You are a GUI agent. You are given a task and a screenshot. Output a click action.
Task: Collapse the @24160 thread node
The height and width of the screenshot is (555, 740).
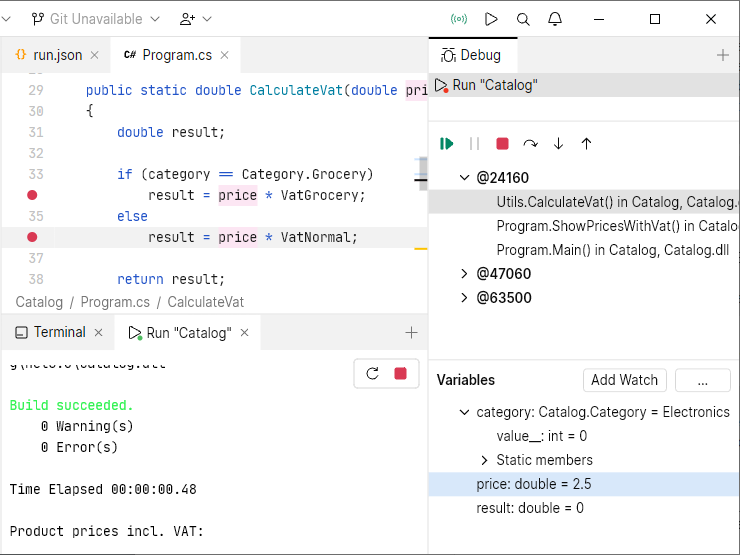(464, 178)
